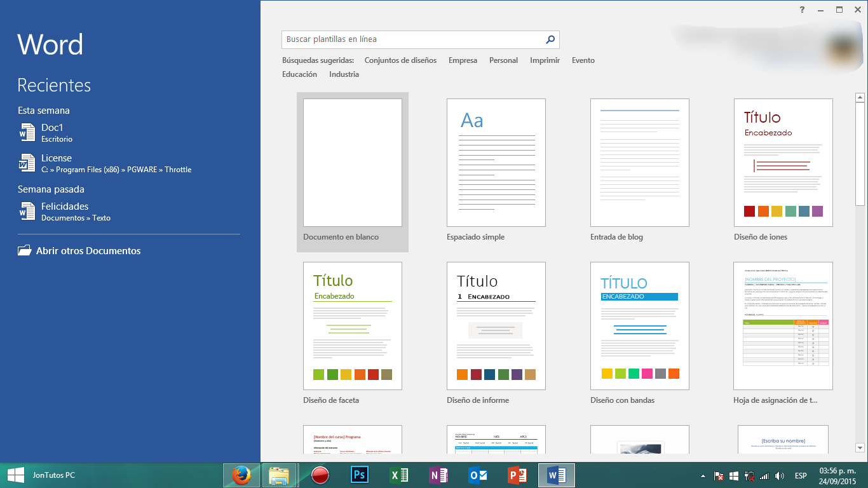Open File Explorer from taskbar
The image size is (868, 488).
point(279,475)
